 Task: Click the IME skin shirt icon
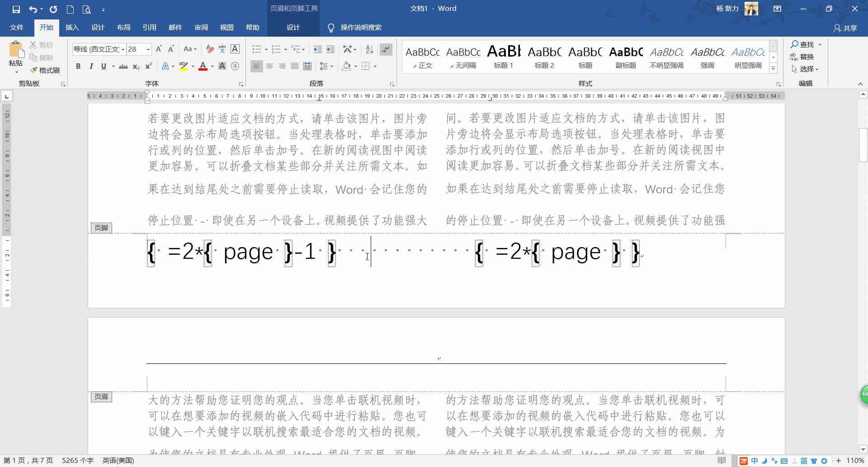pos(814,461)
